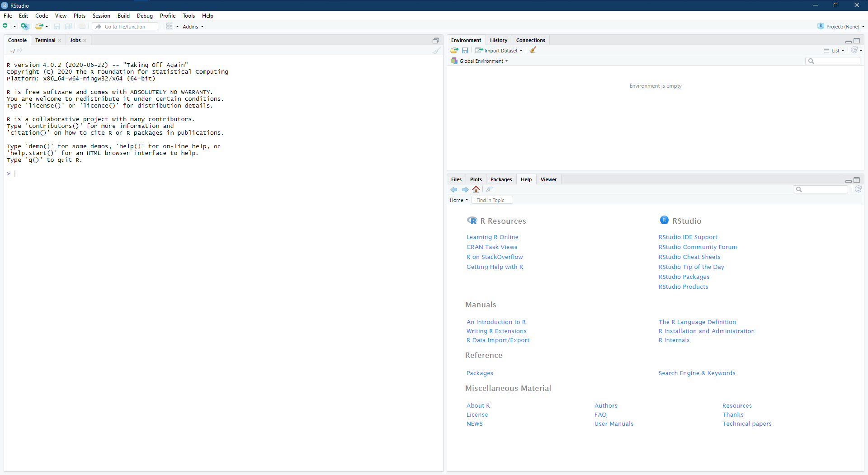Click the Go to file/function field
This screenshot has width=868, height=475.
tap(125, 27)
